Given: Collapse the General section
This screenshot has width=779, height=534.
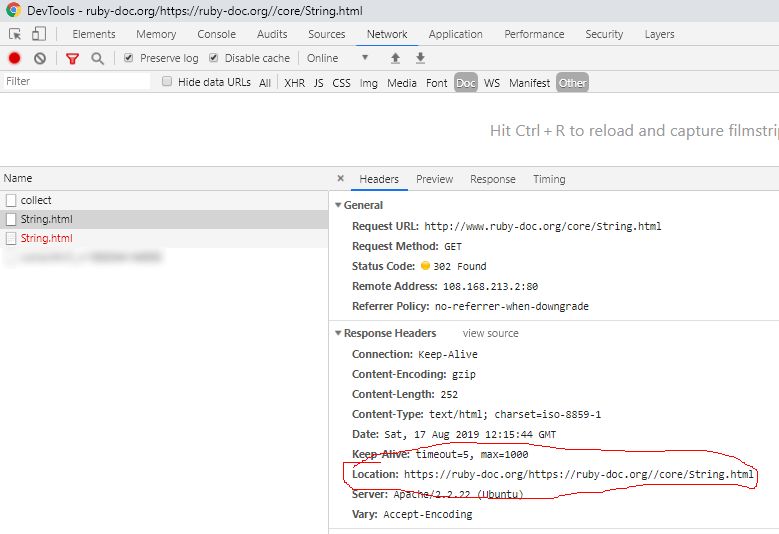Looking at the screenshot, I should (338, 205).
